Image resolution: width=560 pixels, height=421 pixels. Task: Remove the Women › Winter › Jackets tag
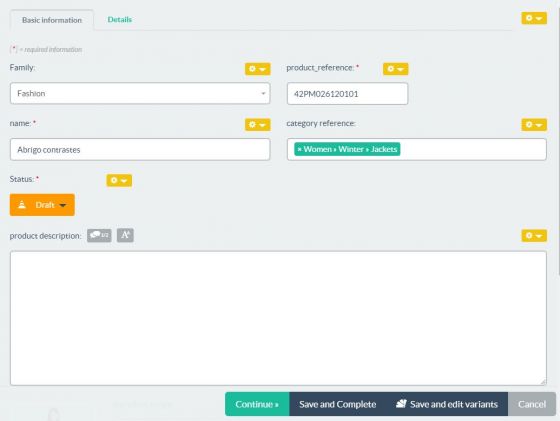[x=300, y=149]
